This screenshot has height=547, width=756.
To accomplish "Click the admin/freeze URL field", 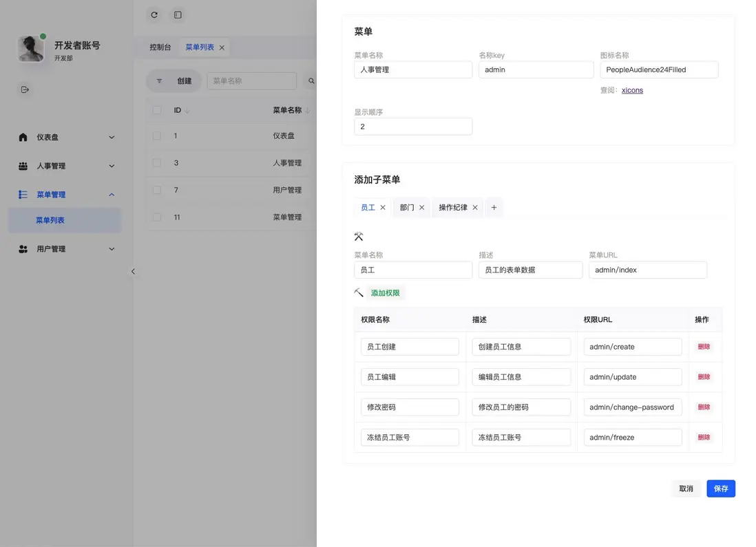I will point(633,438).
